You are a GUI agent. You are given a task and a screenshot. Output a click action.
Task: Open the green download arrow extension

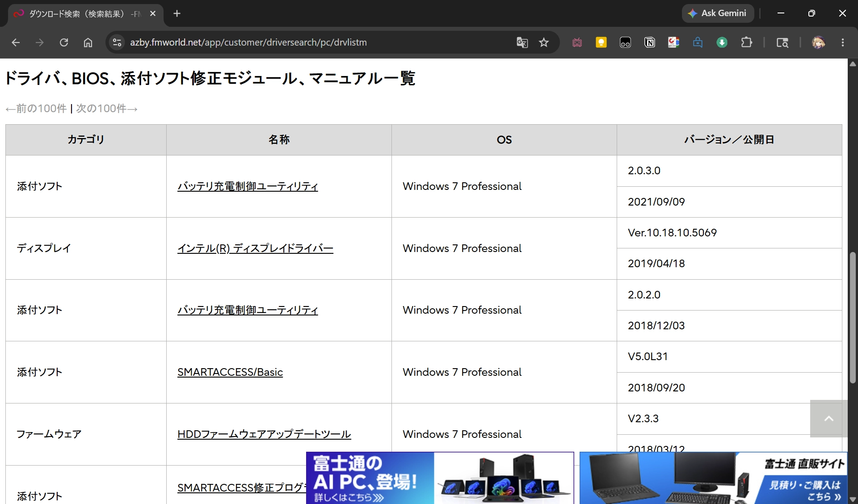722,42
